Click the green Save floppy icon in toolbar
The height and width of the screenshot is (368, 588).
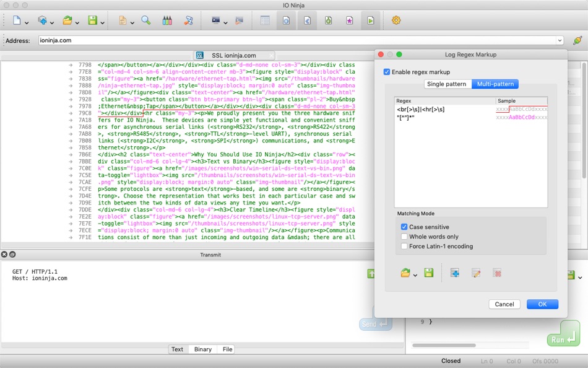pos(93,20)
